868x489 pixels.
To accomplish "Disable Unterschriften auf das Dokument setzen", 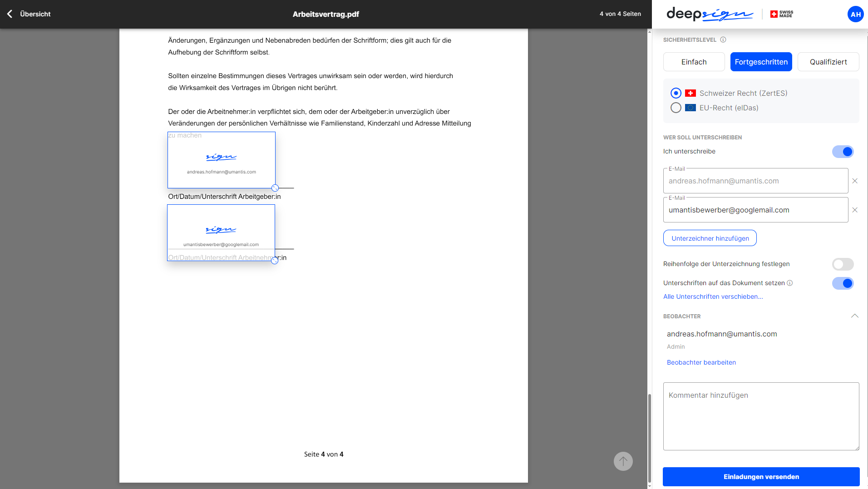I will [843, 283].
